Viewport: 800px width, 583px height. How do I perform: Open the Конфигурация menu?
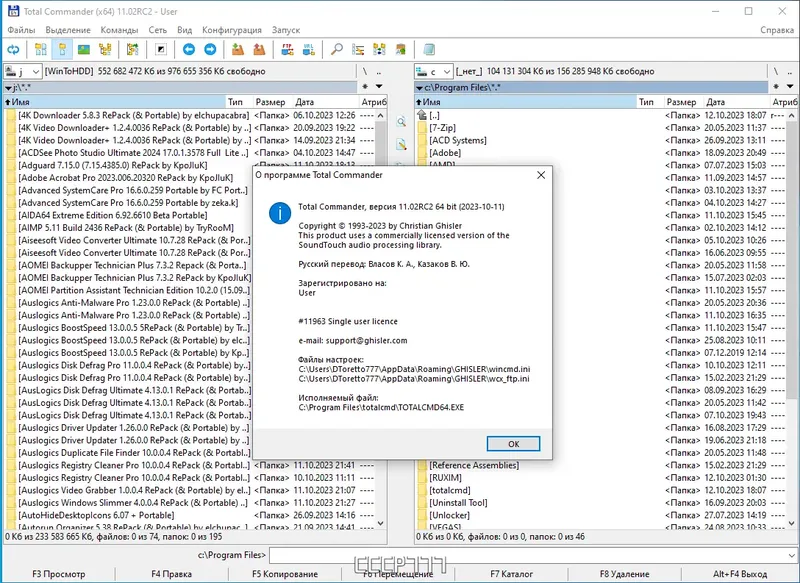pos(232,30)
